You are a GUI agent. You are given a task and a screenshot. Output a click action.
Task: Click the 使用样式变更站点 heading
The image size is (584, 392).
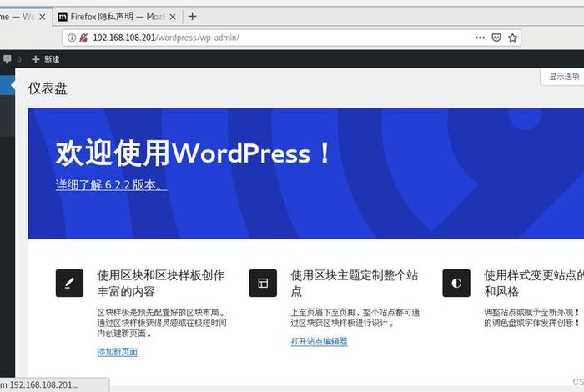coord(534,283)
